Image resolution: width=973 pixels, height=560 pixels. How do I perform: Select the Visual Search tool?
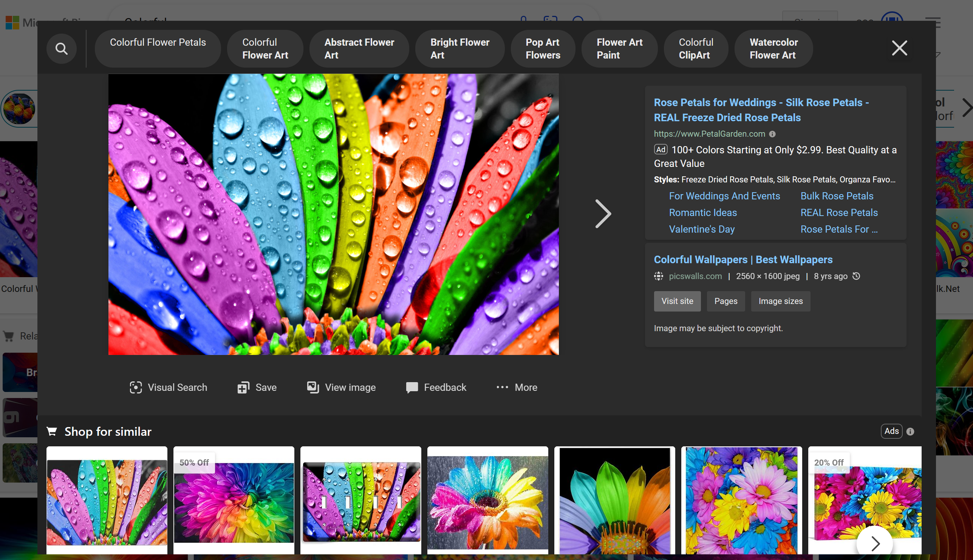tap(136, 388)
